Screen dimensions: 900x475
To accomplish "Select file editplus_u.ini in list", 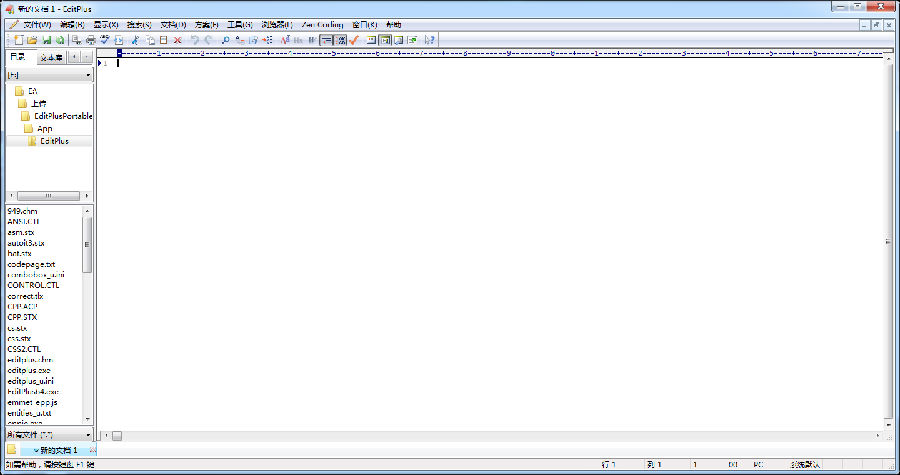I will (x=30, y=381).
